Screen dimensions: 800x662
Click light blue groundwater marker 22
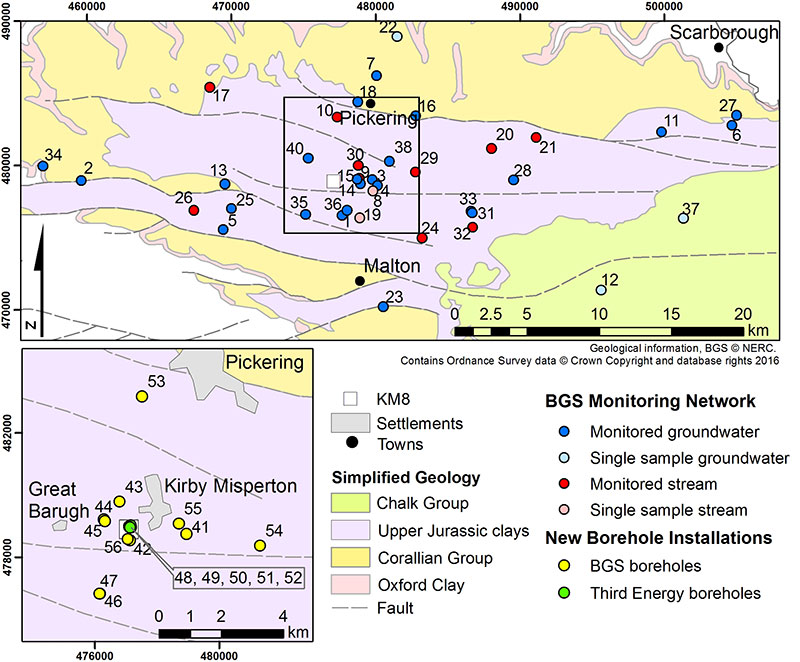pyautogui.click(x=397, y=37)
